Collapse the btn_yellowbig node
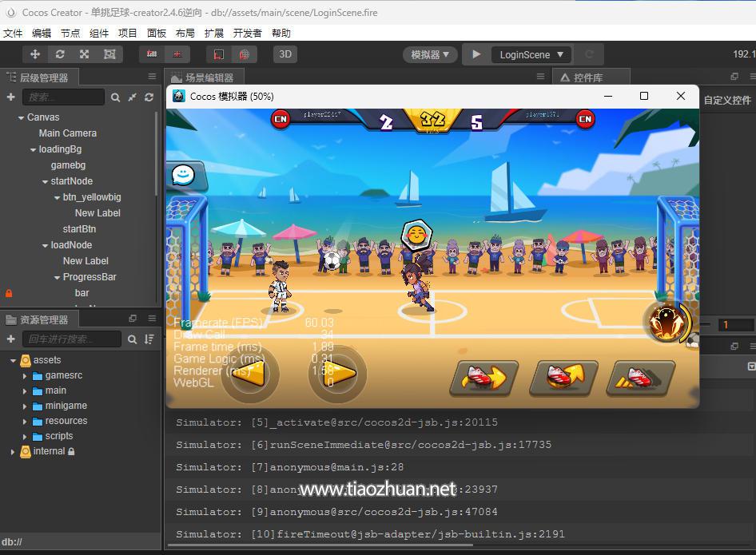Image resolution: width=756 pixels, height=555 pixels. point(57,197)
